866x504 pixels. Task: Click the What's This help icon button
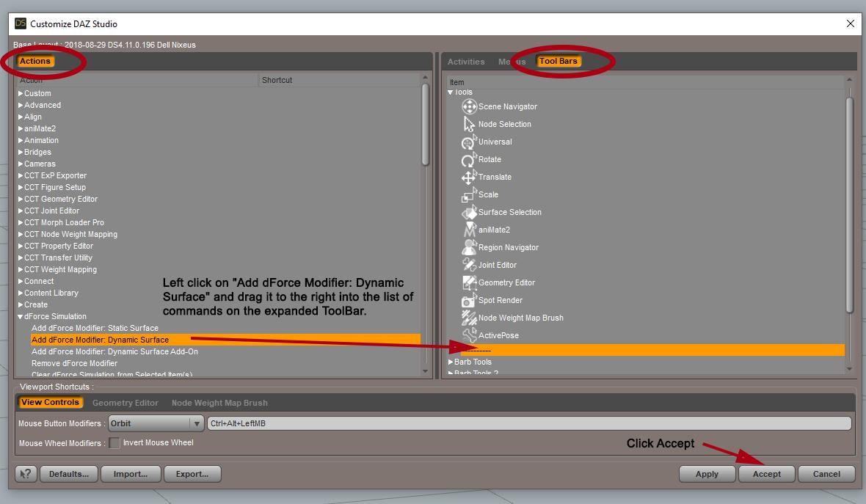click(x=26, y=474)
